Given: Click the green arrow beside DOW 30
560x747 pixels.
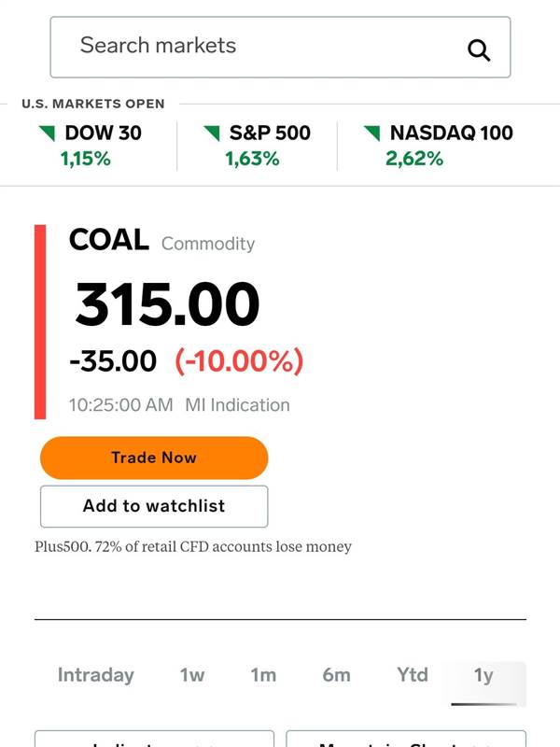Looking at the screenshot, I should [x=47, y=133].
